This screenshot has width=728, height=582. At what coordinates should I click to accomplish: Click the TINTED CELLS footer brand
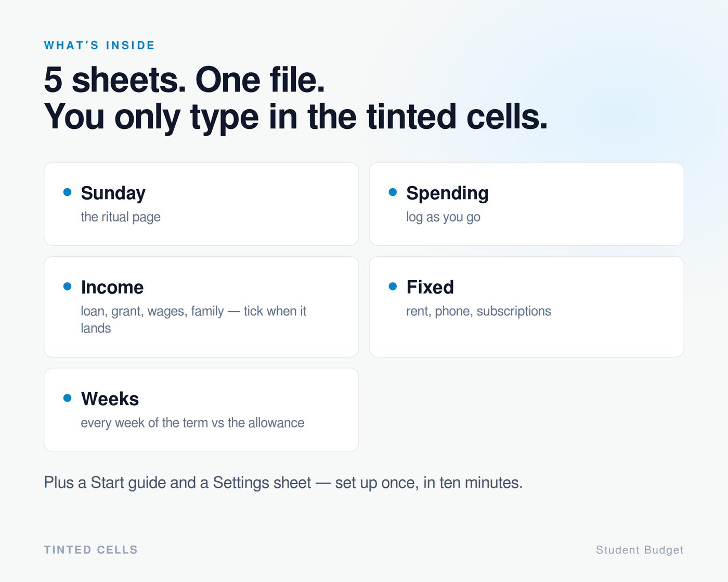point(91,550)
